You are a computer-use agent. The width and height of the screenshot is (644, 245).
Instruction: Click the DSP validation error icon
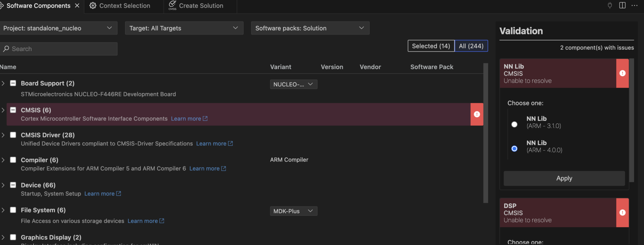(623, 213)
